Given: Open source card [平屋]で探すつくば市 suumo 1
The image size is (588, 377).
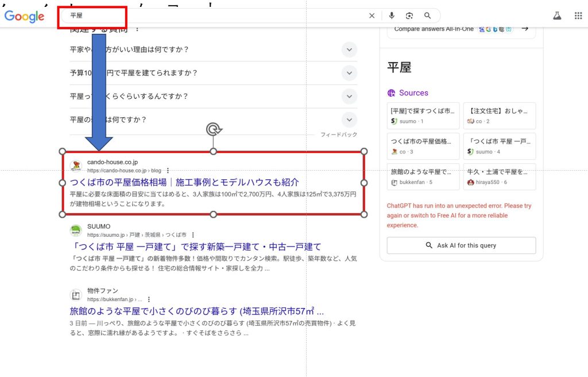Looking at the screenshot, I should 423,116.
